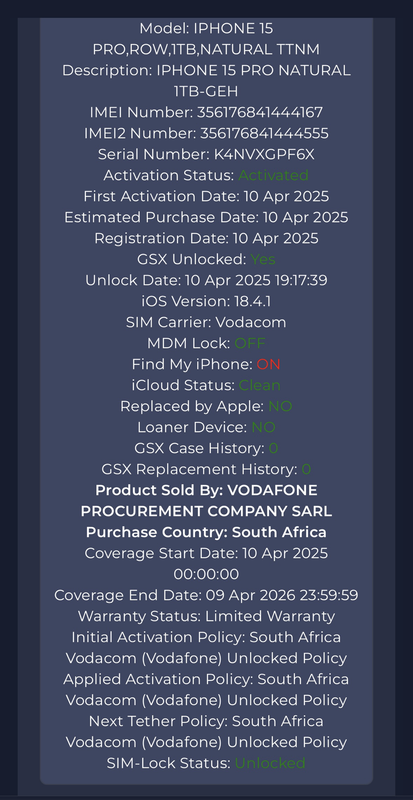The height and width of the screenshot is (800, 413).
Task: Click the iCloud Status Clean value
Action: pos(260,385)
